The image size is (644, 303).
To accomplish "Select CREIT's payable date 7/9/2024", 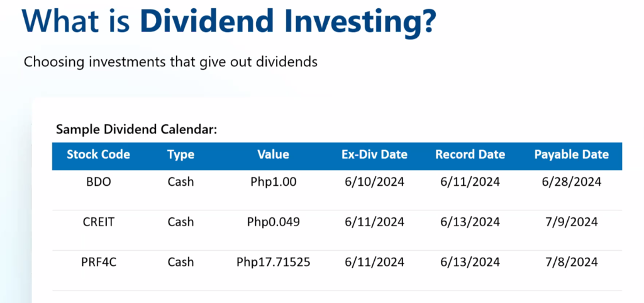I will [571, 222].
